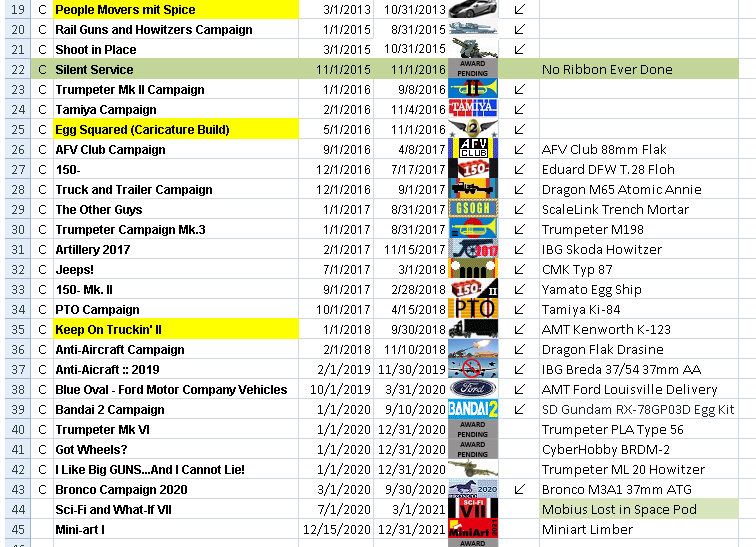Viewport: 756px width, 547px height.
Task: Click the Tamiya campaign ribbon image
Action: [473, 108]
